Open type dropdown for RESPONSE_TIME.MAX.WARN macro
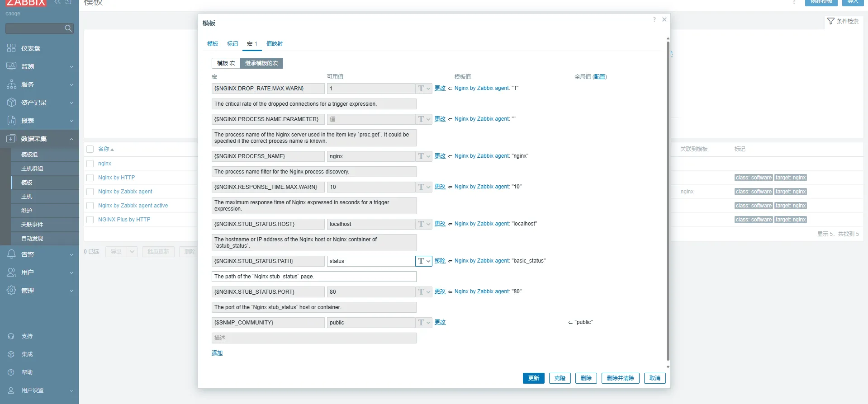The image size is (868, 404). tap(424, 187)
